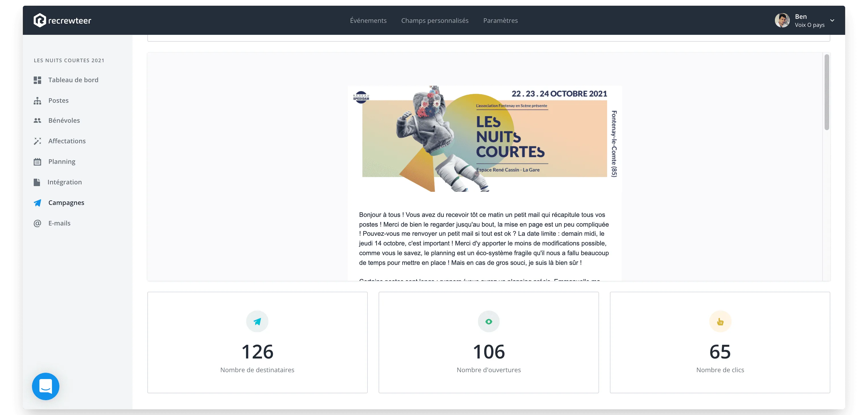Click the email preview scrollbar
Viewport: 868px width, 415px height.
[827, 92]
